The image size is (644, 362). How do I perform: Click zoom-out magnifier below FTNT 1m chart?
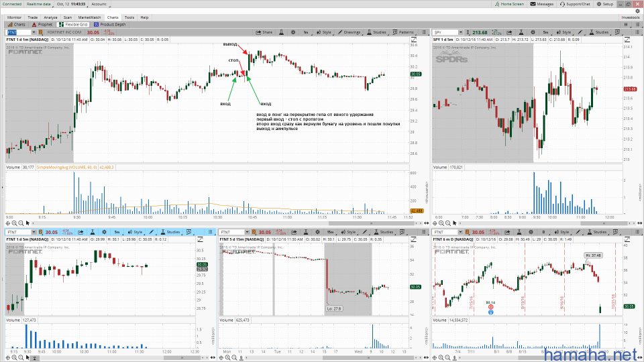coord(21,223)
